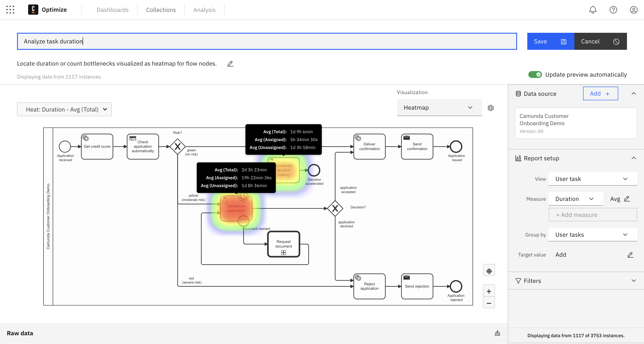Open heatmap visualization settings gear
This screenshot has height=344, width=644.
click(x=490, y=108)
